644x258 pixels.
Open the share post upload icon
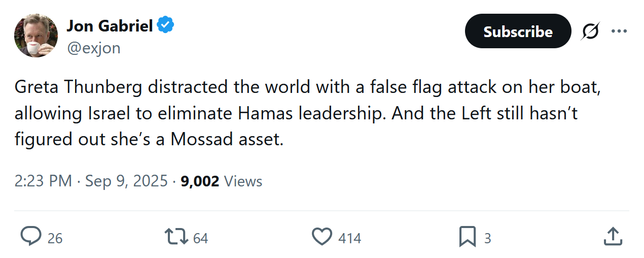[613, 236]
